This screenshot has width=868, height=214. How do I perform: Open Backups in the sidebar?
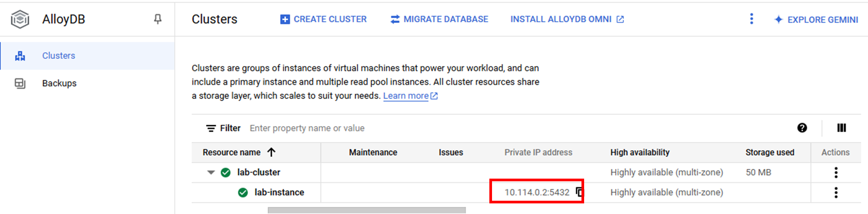[x=87, y=83]
